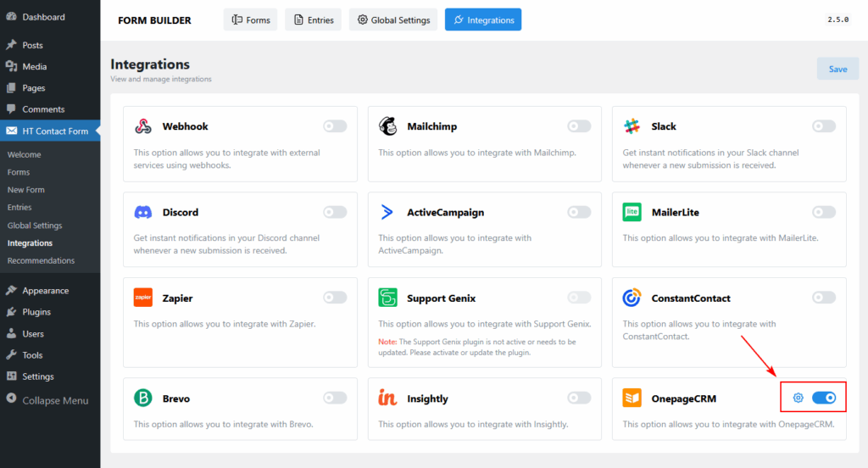Go to the Recommendations submenu page
Viewport: 868px width, 468px height.
pos(41,260)
